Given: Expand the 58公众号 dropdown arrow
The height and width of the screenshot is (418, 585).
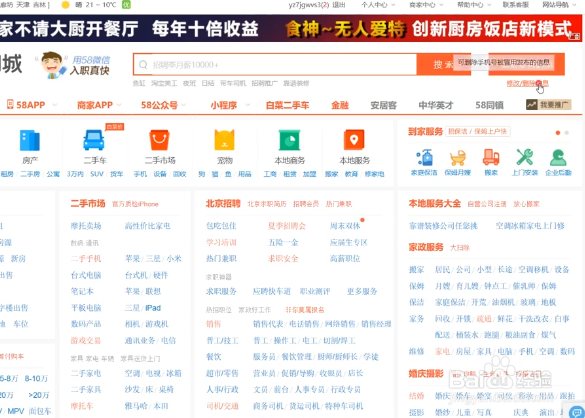Looking at the screenshot, I should [x=184, y=105].
